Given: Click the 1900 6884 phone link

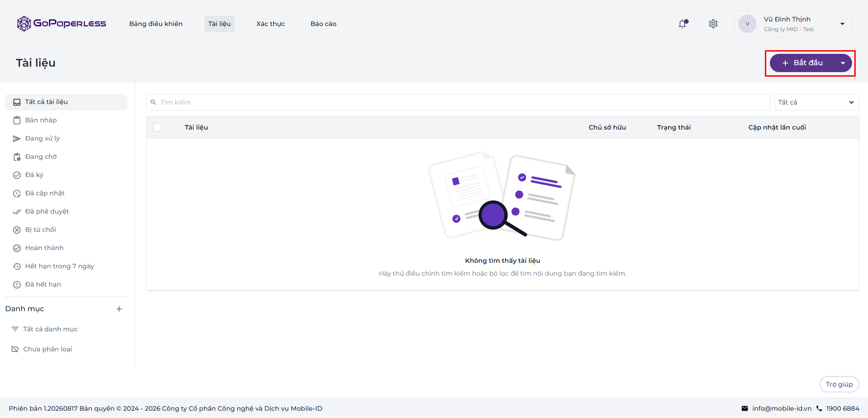Looking at the screenshot, I should (x=842, y=408).
